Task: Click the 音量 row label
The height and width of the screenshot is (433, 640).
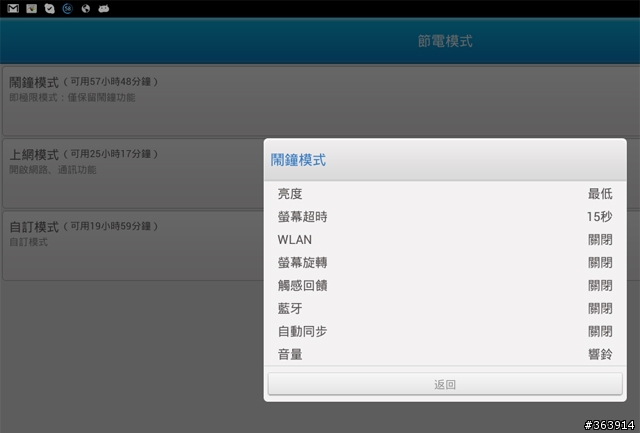Action: 290,354
